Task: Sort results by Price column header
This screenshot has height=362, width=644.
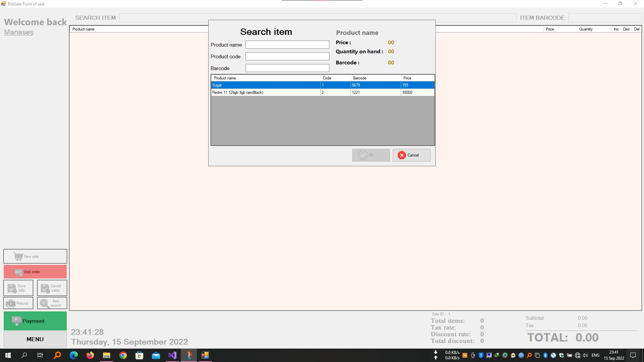Action: 417,78
